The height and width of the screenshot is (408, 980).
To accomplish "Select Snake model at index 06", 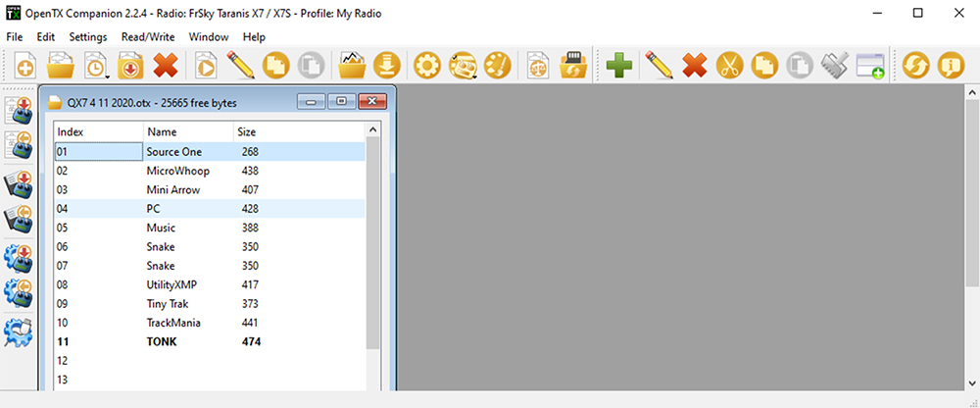I will [210, 246].
